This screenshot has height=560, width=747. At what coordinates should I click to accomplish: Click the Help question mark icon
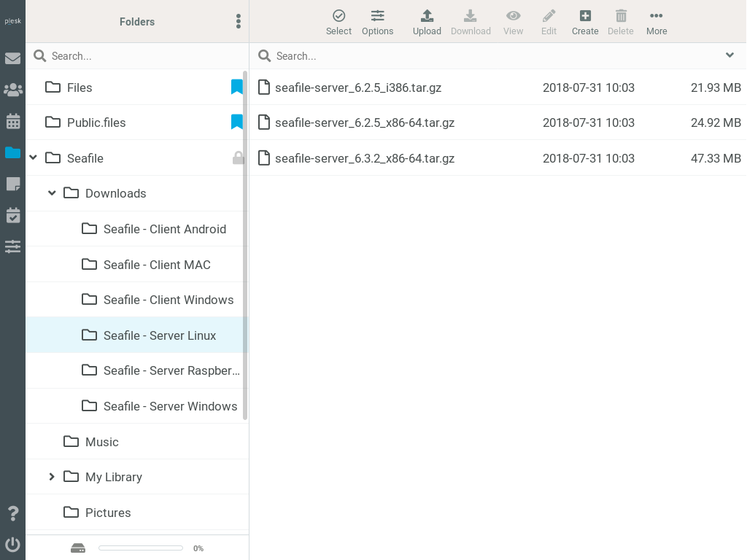[x=12, y=513]
